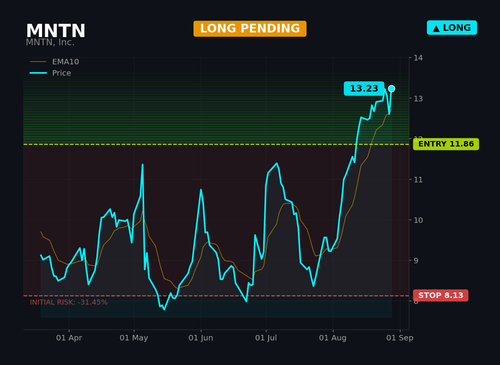Viewport: 500px width, 365px height.
Task: Click the 11 price axis tick
Action: coord(418,180)
